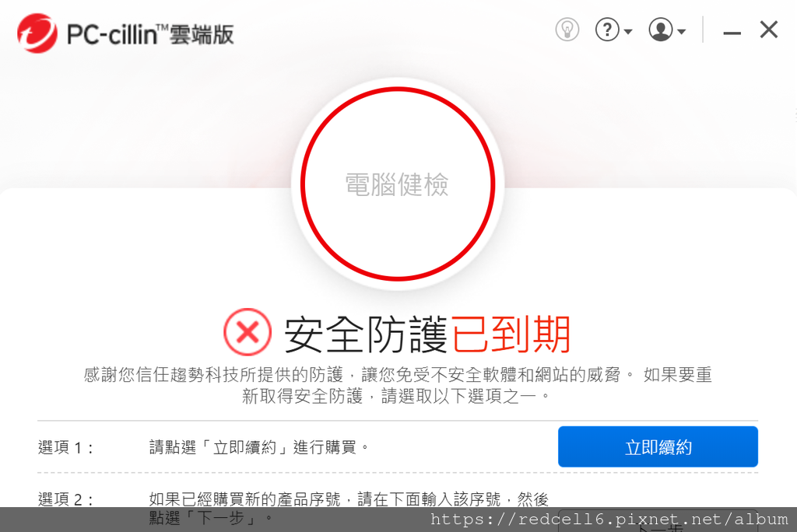Click the PC-cillin 雲端版 title text
Image resolution: width=797 pixels, height=532 pixels.
(150, 34)
